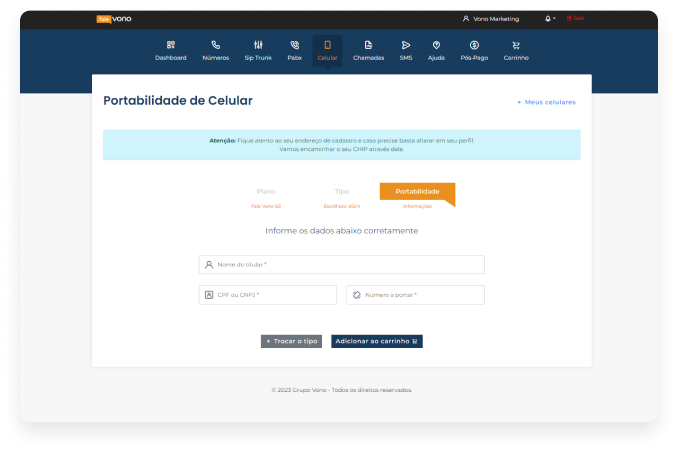Open Chamadas call log icon
The image size is (678, 453).
(368, 45)
